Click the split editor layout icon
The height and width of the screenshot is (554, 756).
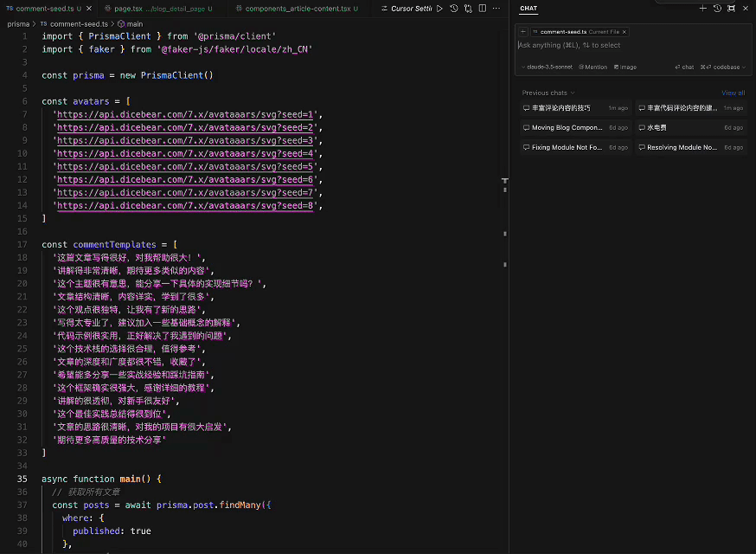point(483,9)
